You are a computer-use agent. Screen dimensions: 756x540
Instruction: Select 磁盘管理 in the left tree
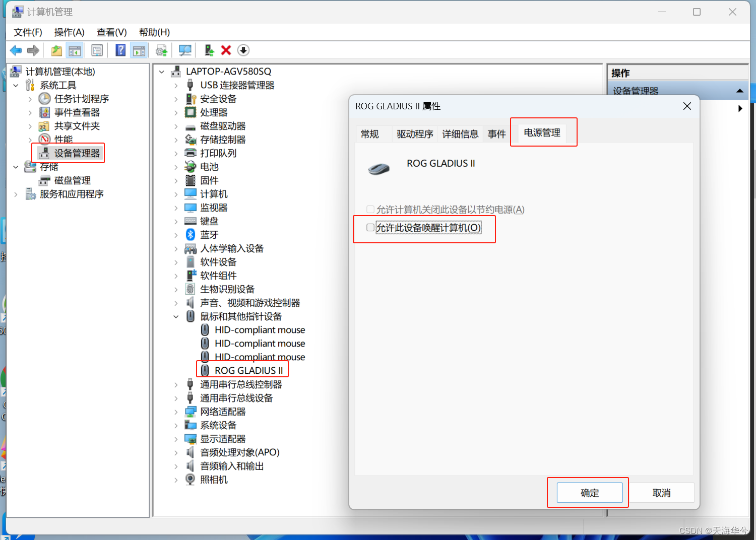tap(72, 180)
